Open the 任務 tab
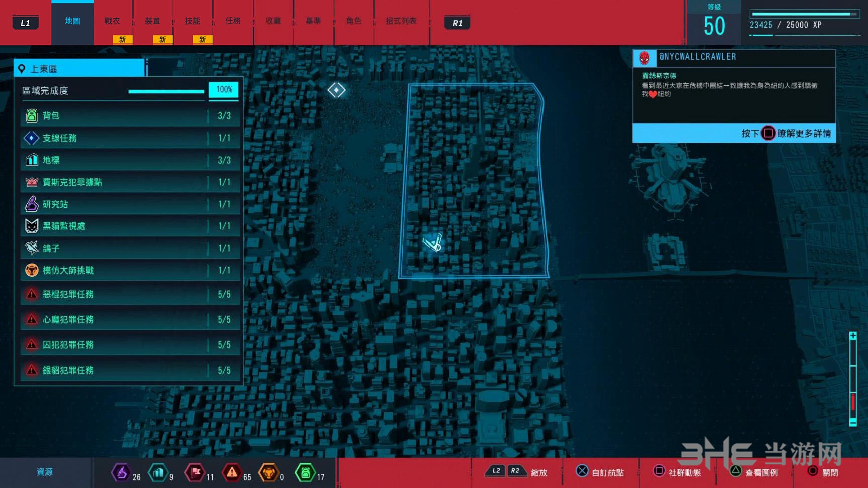868x488 pixels. point(233,21)
